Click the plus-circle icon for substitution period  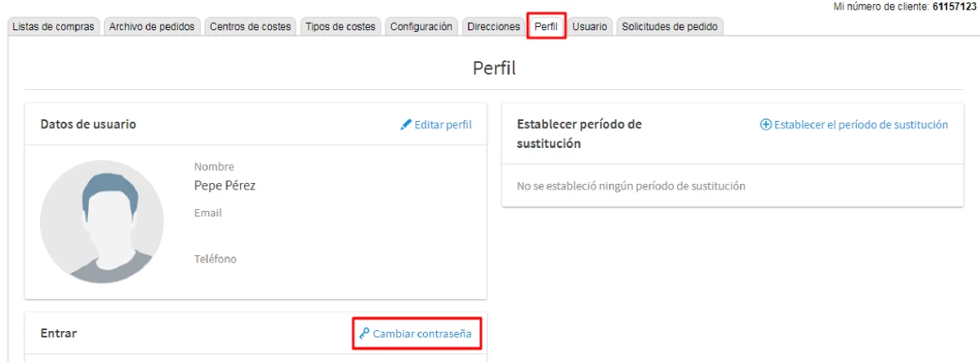point(766,125)
